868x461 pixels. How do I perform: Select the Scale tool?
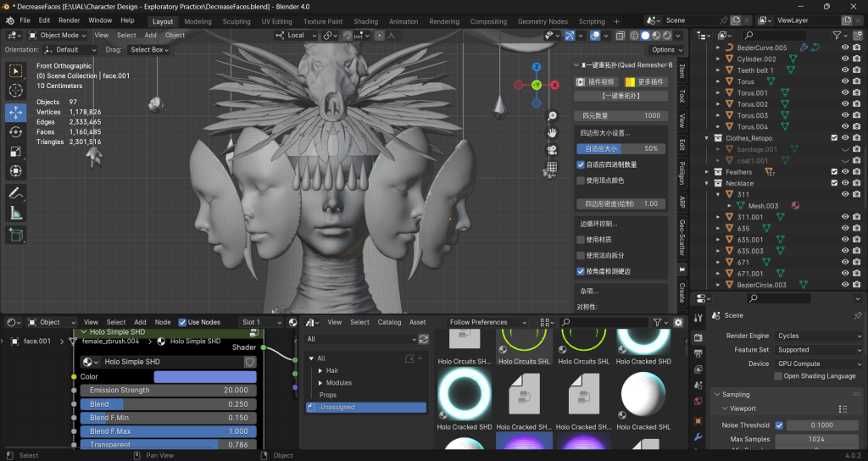click(x=15, y=151)
